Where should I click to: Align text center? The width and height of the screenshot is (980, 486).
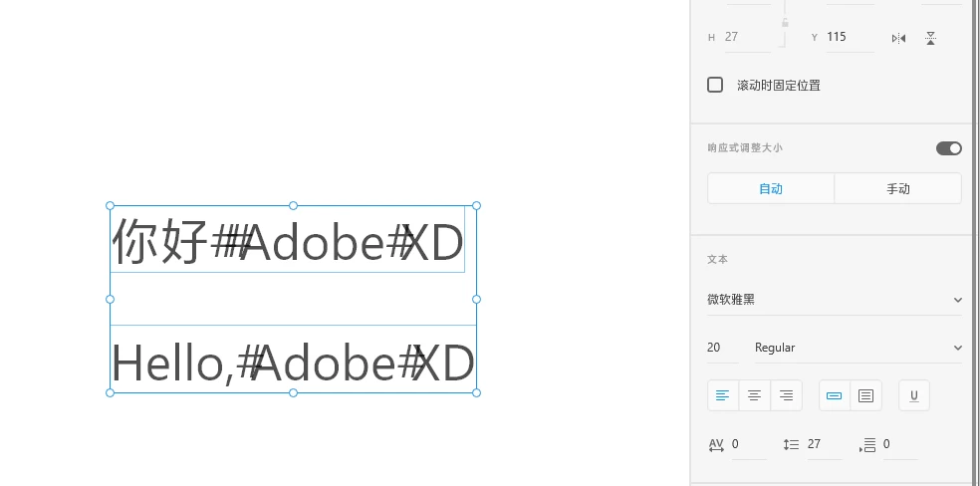[x=754, y=395]
